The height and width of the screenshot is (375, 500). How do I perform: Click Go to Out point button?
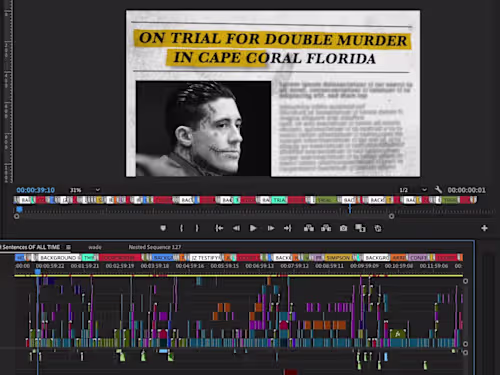point(287,228)
